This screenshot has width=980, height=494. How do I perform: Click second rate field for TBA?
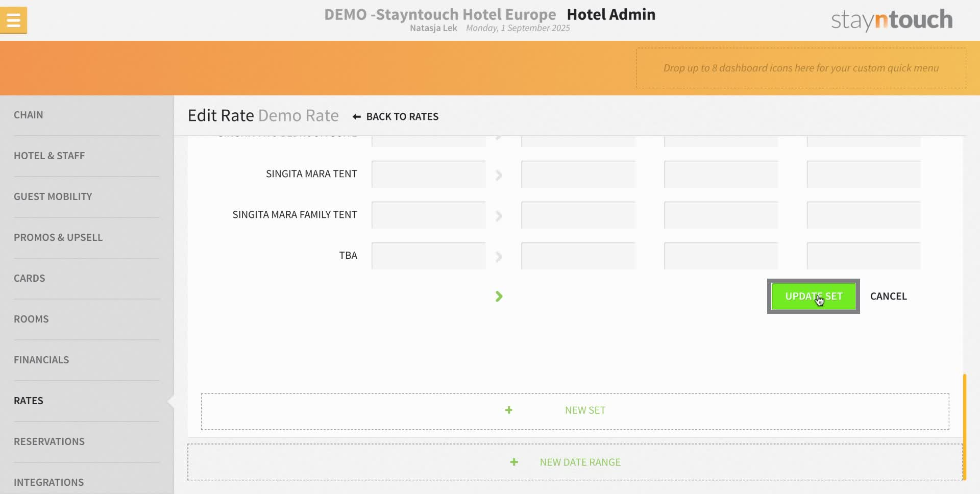(x=578, y=256)
